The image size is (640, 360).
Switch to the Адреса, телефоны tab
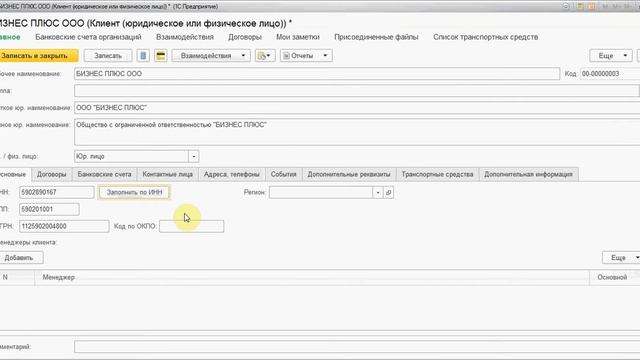232,174
